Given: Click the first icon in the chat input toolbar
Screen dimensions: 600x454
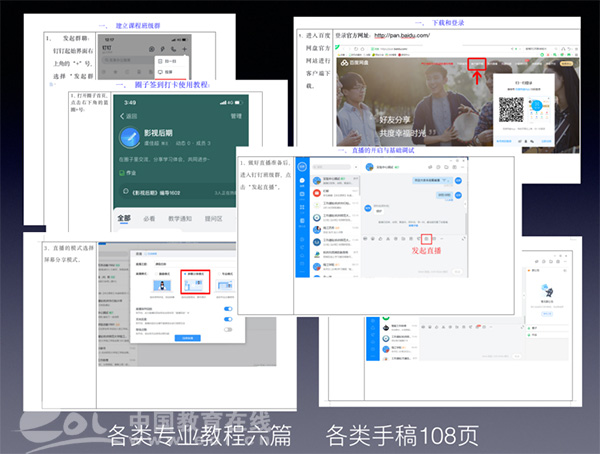Looking at the screenshot, I should tap(365, 238).
